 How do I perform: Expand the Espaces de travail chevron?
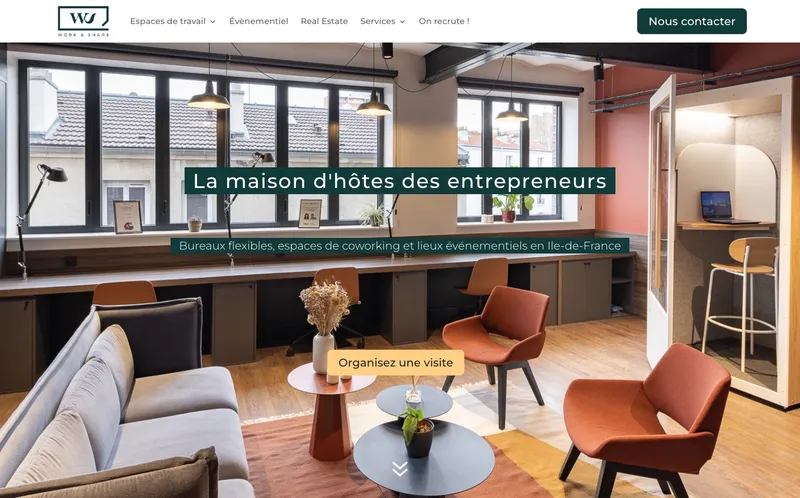click(213, 21)
